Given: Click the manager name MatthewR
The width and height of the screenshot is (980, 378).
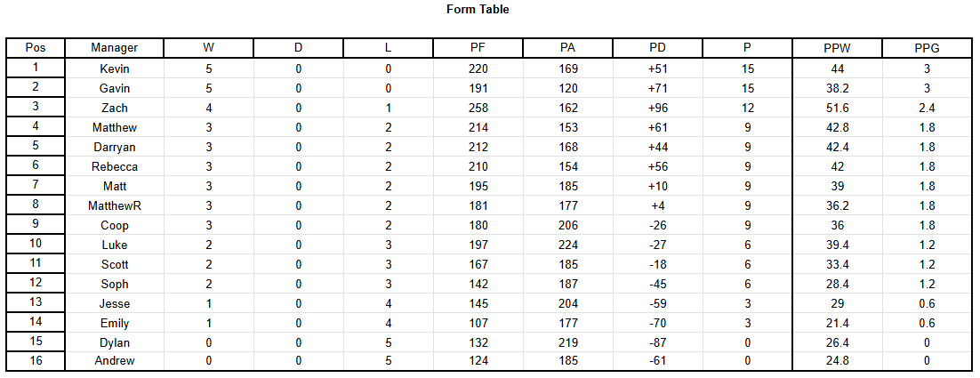Looking at the screenshot, I should pyautogui.click(x=115, y=205).
